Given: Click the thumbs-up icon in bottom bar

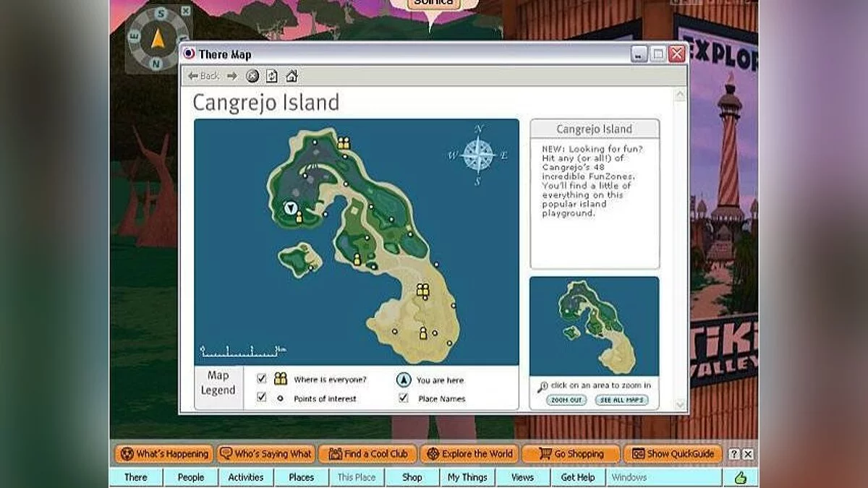Looking at the screenshot, I should coord(740,477).
